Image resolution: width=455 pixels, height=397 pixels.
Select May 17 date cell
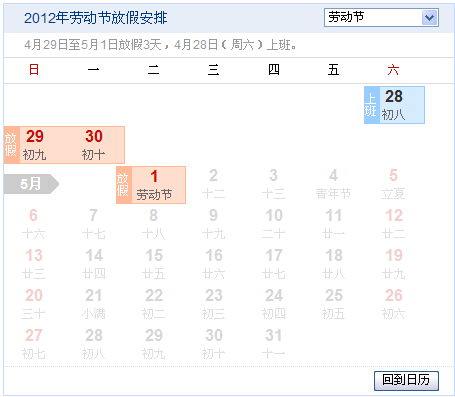[x=274, y=264]
